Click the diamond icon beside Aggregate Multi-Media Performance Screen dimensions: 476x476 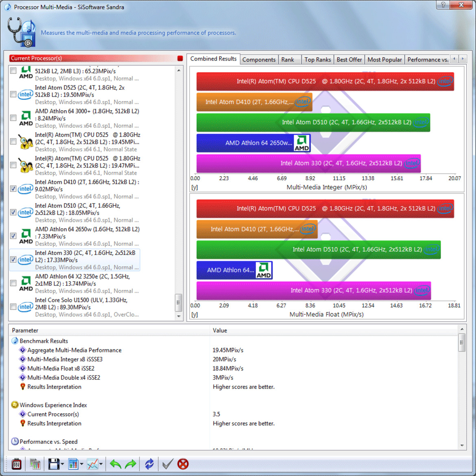point(22,350)
